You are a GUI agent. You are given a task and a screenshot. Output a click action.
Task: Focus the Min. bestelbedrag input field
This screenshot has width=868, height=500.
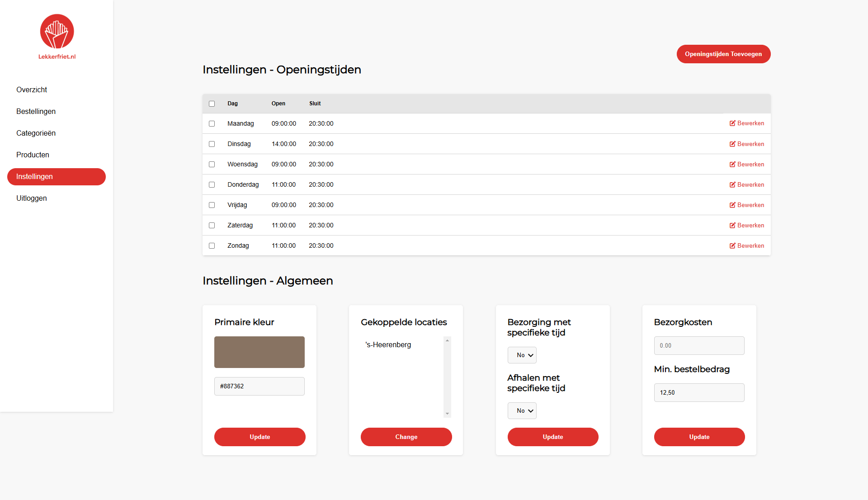click(x=699, y=392)
